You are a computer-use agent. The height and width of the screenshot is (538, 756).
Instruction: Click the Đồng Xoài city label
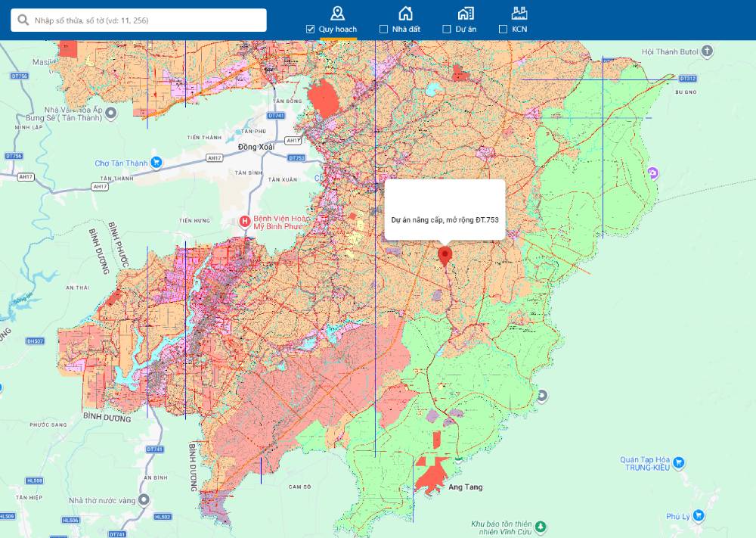point(256,146)
